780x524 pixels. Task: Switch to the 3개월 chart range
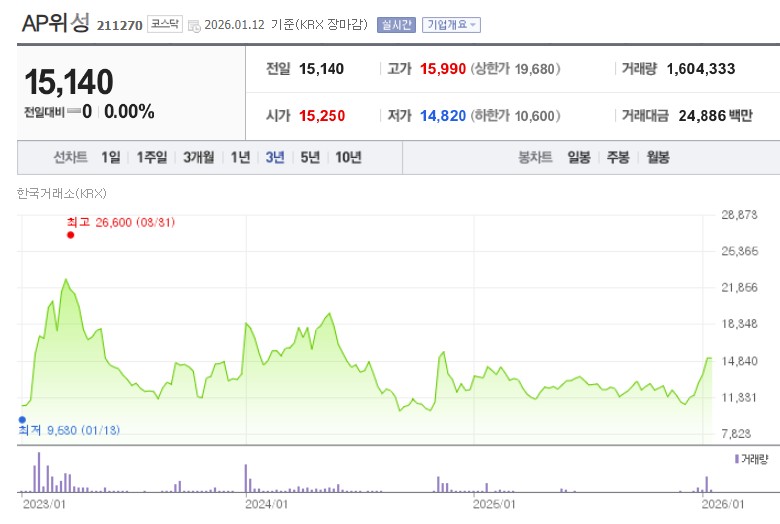[x=198, y=157]
